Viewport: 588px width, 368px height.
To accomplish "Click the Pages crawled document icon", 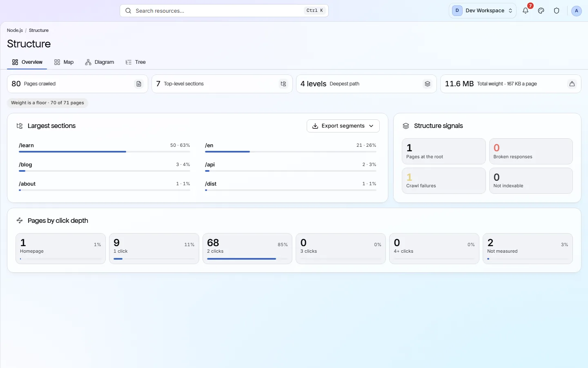I will pyautogui.click(x=139, y=84).
